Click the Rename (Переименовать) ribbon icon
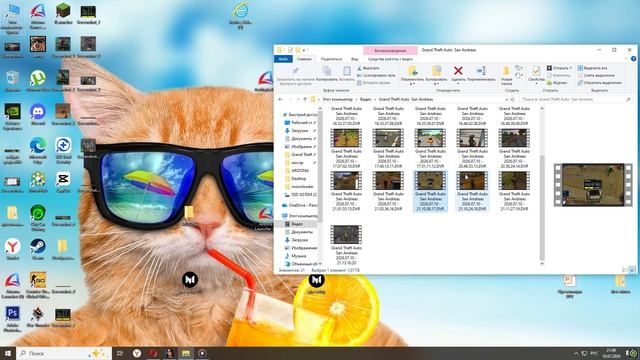The height and width of the screenshot is (360, 640). click(x=481, y=71)
